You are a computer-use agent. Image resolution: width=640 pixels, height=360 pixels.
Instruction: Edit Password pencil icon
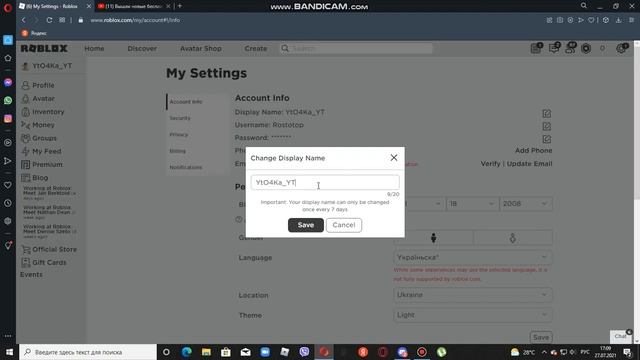click(547, 139)
